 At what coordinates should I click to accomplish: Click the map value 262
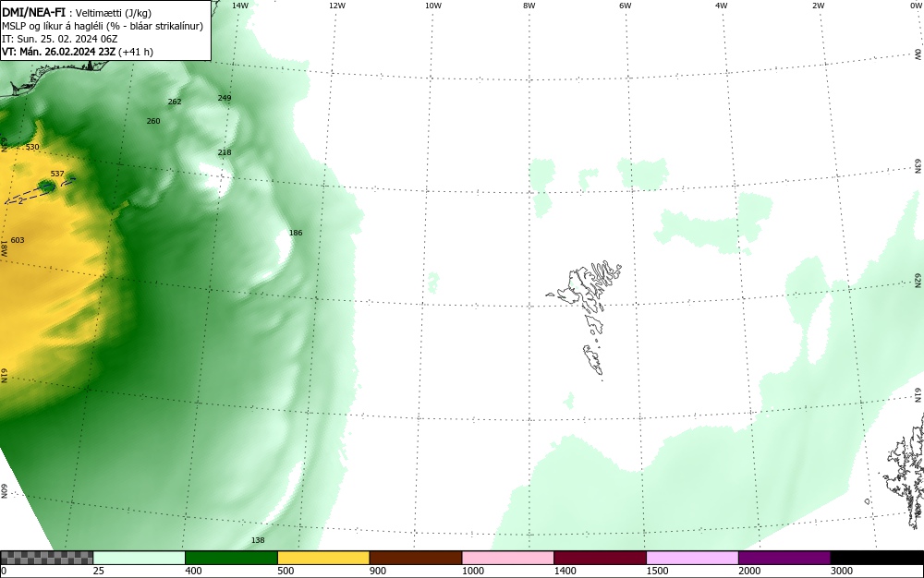point(175,102)
